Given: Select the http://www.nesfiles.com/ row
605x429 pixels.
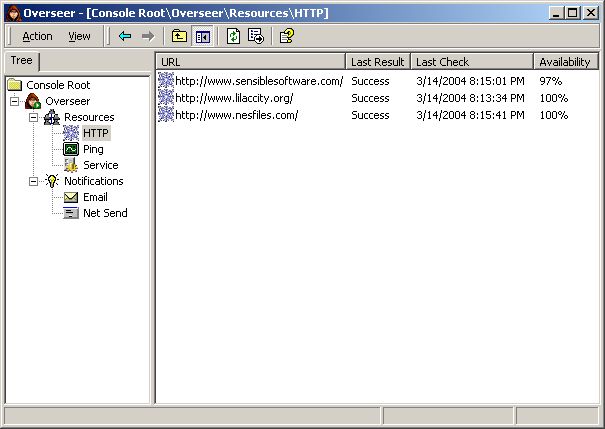Looking at the screenshot, I should pos(377,115).
